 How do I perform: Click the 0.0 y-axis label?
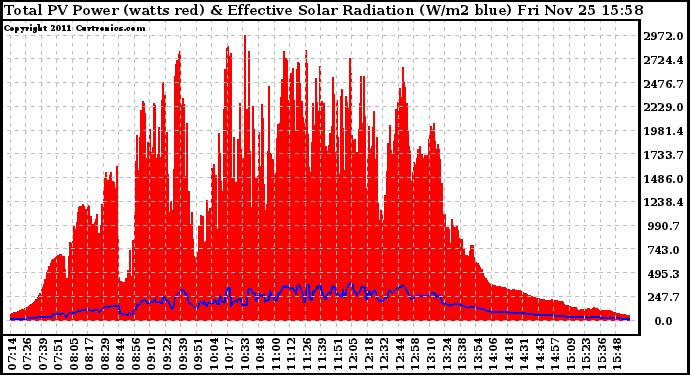(x=663, y=321)
